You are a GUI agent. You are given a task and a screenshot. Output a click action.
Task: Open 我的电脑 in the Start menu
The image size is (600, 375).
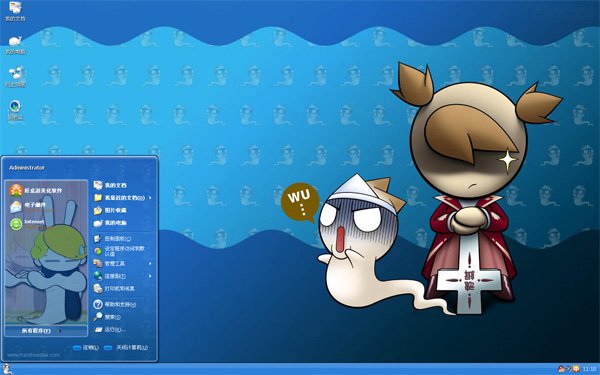111,223
